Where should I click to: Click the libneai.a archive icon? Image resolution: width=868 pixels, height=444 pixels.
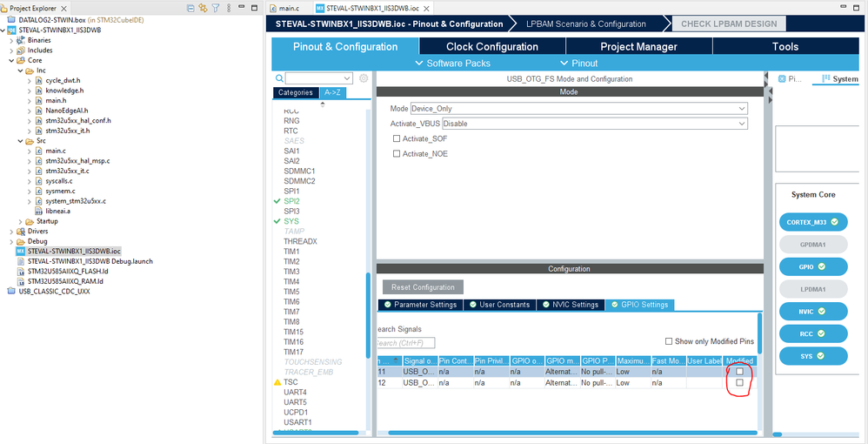click(x=39, y=212)
